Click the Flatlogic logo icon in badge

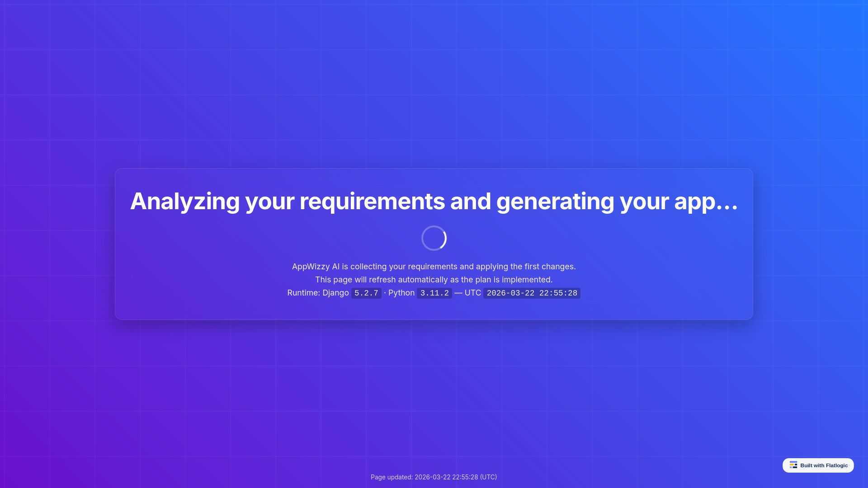tap(793, 465)
